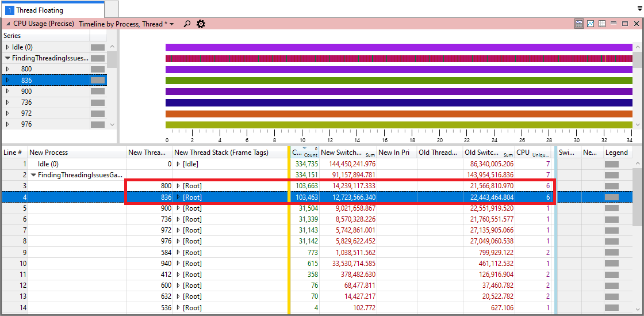Open the tab list dropdown arrow at top right
The height and width of the screenshot is (316, 644).
(639, 9)
